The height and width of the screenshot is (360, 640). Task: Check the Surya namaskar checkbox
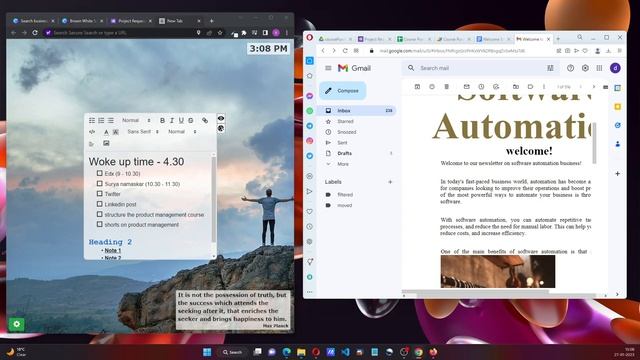[x=100, y=184]
